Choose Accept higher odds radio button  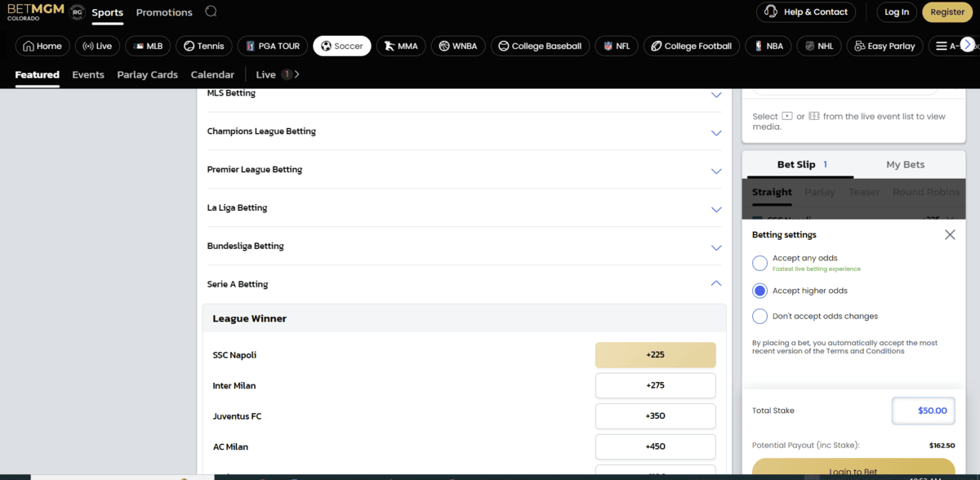(759, 291)
